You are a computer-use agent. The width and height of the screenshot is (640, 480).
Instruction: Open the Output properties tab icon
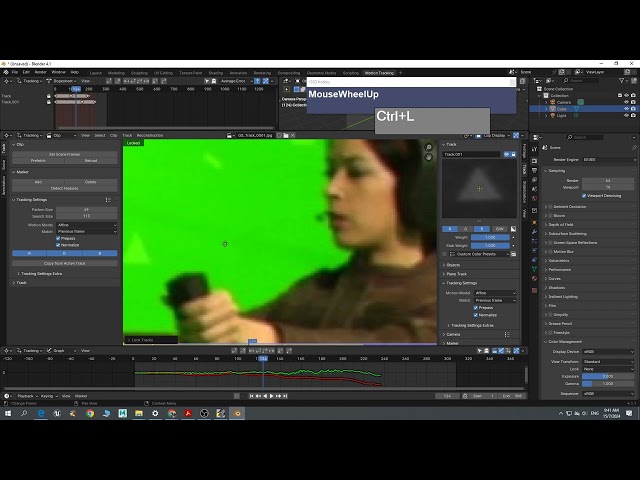click(534, 170)
